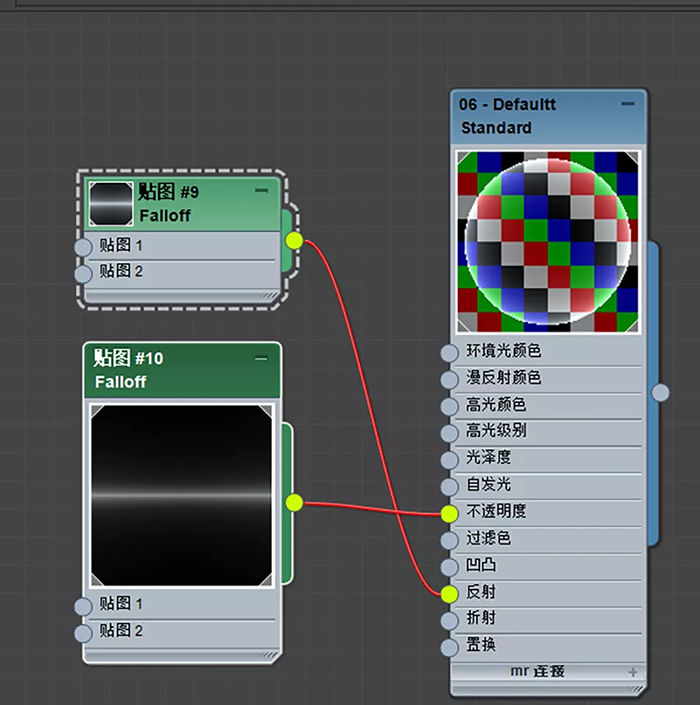The height and width of the screenshot is (705, 700).
Task: Click the 环境光颜色 input socket
Action: (x=449, y=352)
